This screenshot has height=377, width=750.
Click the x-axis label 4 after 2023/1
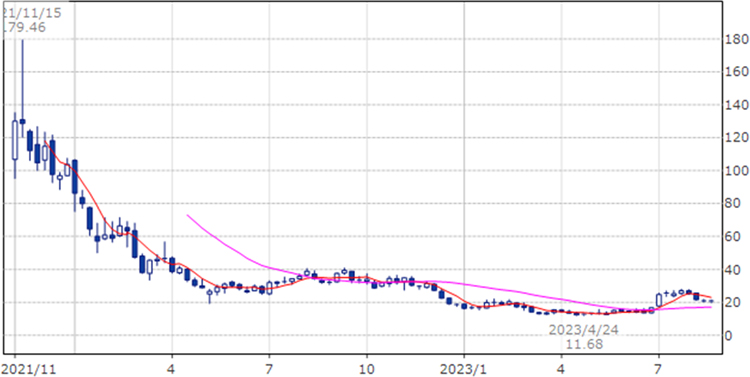coord(562,369)
